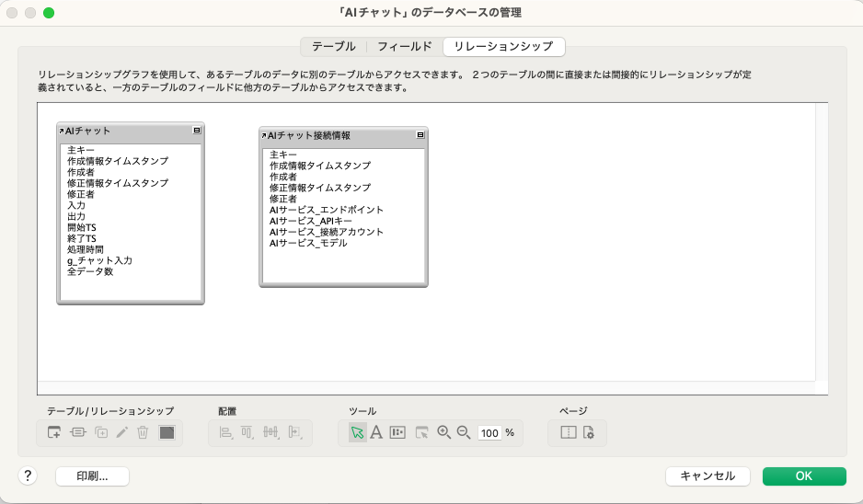Click the add table occurrence icon
This screenshot has height=504, width=863.
54,432
